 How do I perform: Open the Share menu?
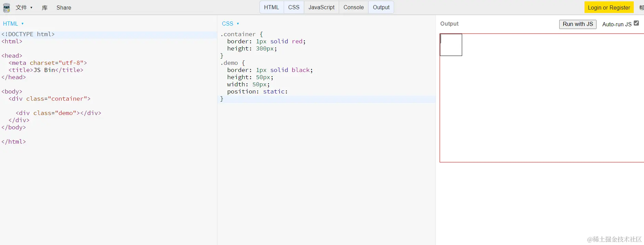[64, 8]
